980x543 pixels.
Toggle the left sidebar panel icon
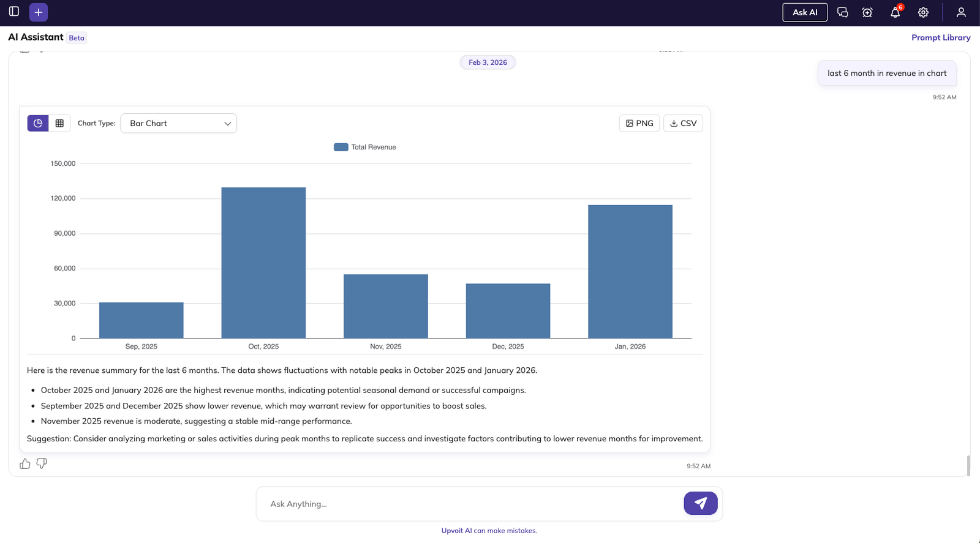point(14,12)
